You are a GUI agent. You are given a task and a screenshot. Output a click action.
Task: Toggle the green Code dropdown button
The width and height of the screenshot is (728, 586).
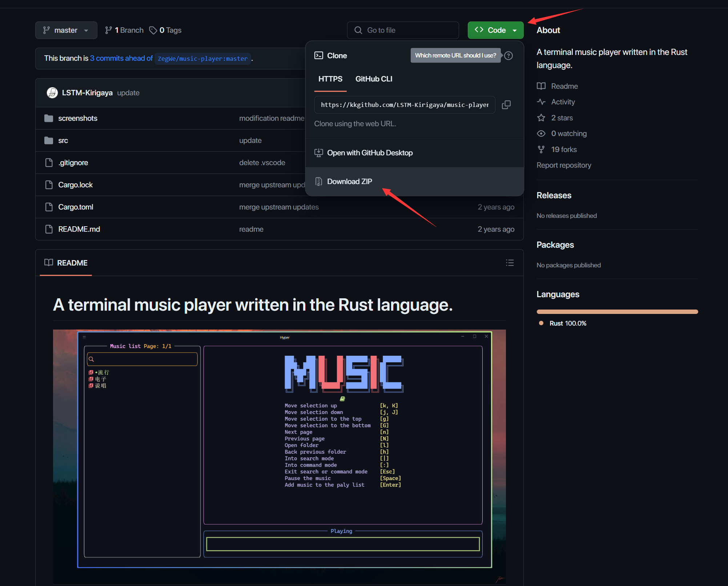click(x=495, y=30)
